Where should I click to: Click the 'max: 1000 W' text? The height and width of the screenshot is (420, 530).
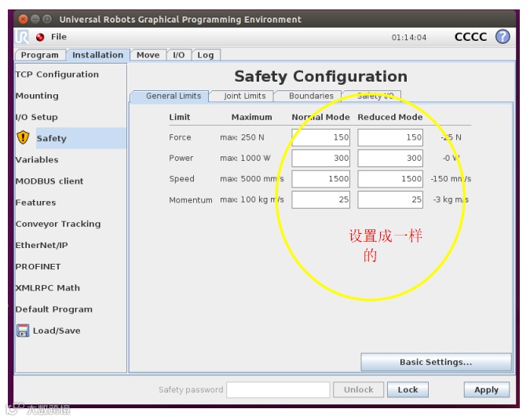(245, 158)
